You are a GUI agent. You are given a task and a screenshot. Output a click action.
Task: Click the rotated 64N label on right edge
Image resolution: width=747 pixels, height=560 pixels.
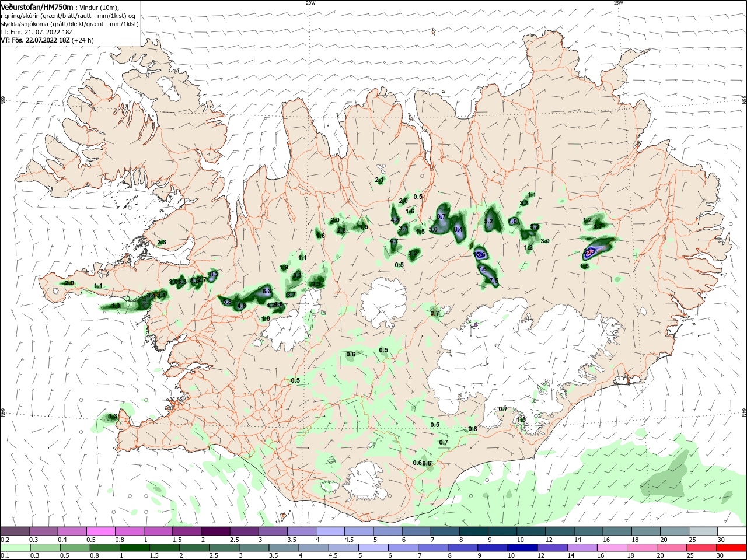[744, 412]
